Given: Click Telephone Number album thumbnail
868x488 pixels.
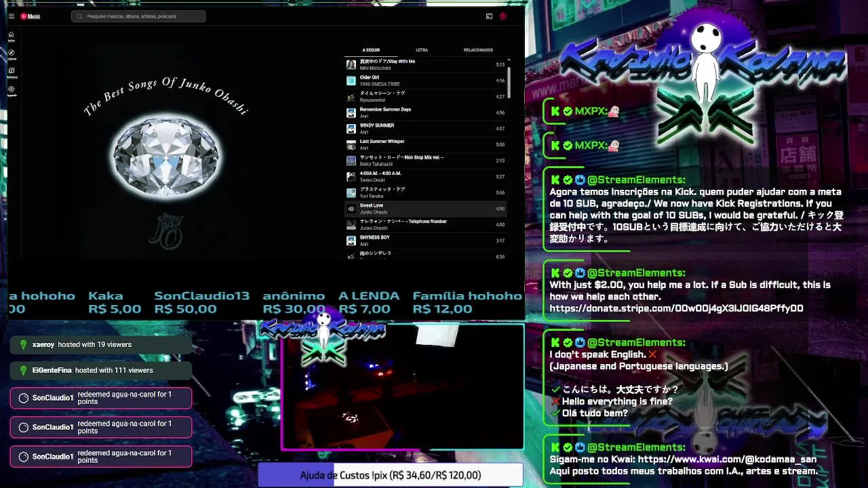Looking at the screenshot, I should 351,224.
